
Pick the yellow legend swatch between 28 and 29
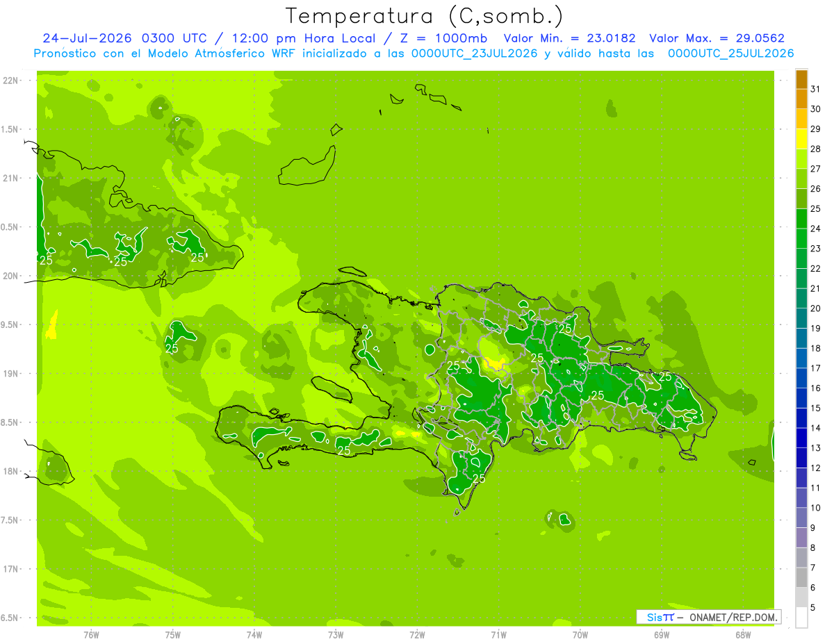coord(801,139)
